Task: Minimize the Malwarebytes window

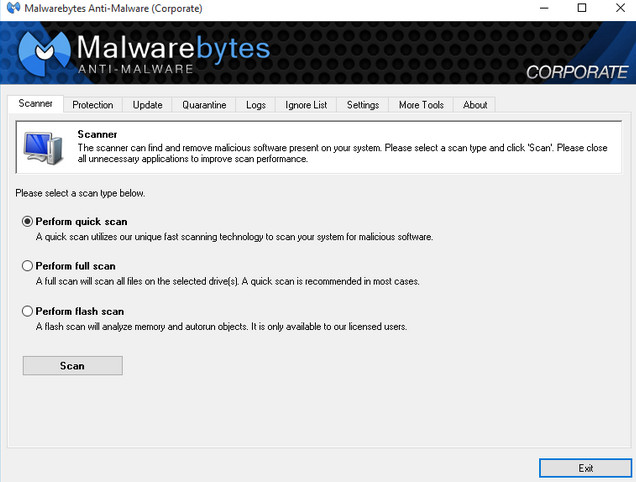Action: 544,8
